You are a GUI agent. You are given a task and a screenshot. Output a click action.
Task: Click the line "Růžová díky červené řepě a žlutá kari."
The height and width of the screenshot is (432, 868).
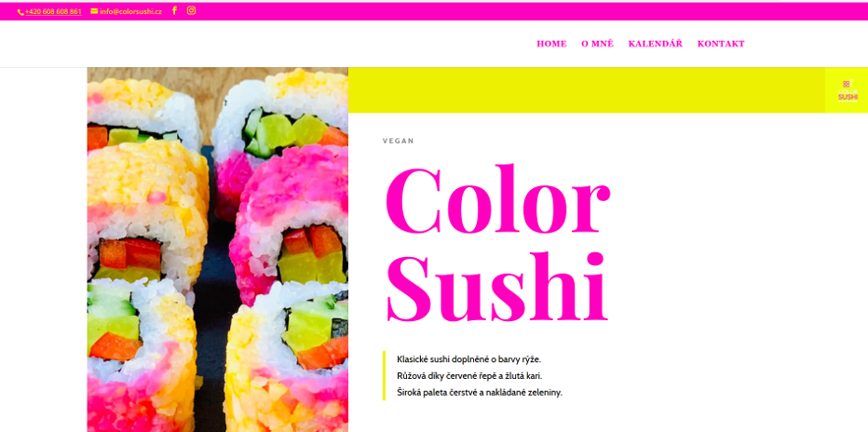469,376
